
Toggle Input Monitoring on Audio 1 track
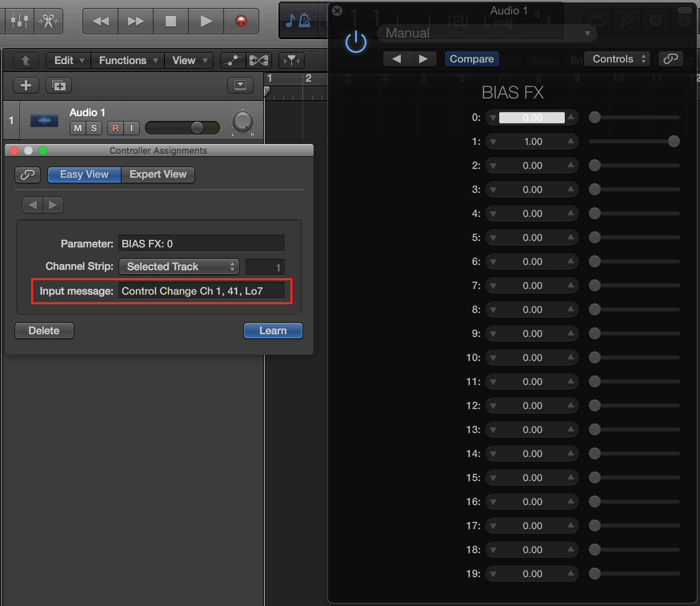[132, 128]
